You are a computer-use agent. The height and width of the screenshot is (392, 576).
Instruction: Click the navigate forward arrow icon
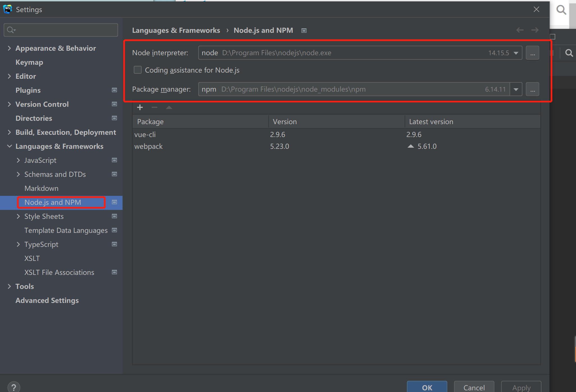pyautogui.click(x=535, y=30)
